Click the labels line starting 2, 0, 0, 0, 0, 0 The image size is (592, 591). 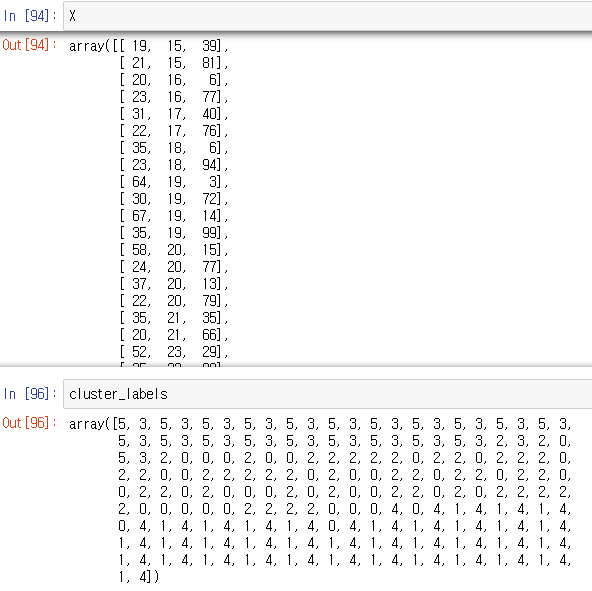coord(344,509)
